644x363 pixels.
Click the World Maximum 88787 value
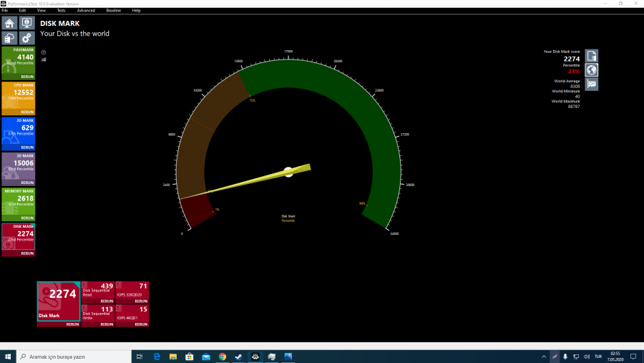pos(574,107)
